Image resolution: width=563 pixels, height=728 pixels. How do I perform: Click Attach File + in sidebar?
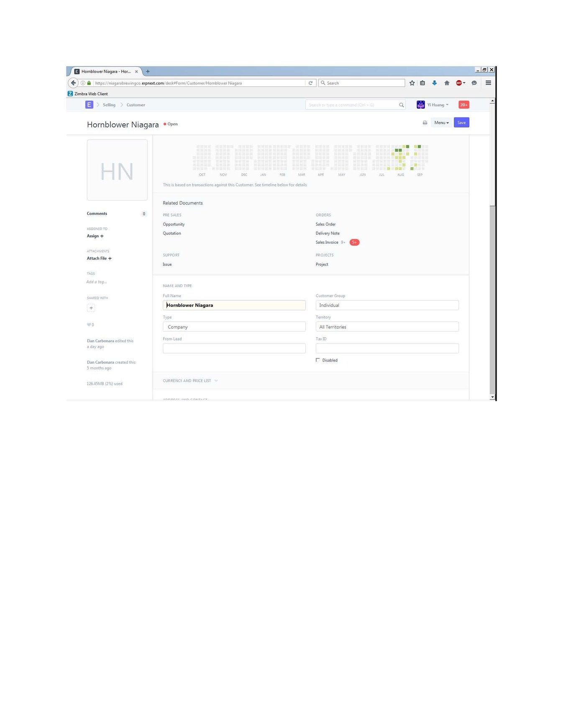click(x=99, y=258)
